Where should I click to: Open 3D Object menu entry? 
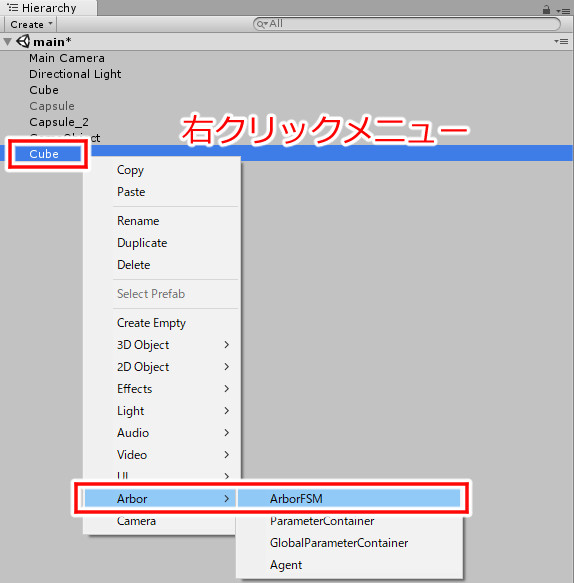tap(162, 345)
